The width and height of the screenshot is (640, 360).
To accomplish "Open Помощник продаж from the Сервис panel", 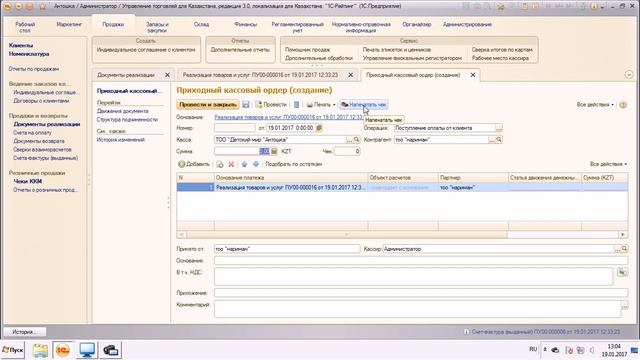I will point(307,50).
